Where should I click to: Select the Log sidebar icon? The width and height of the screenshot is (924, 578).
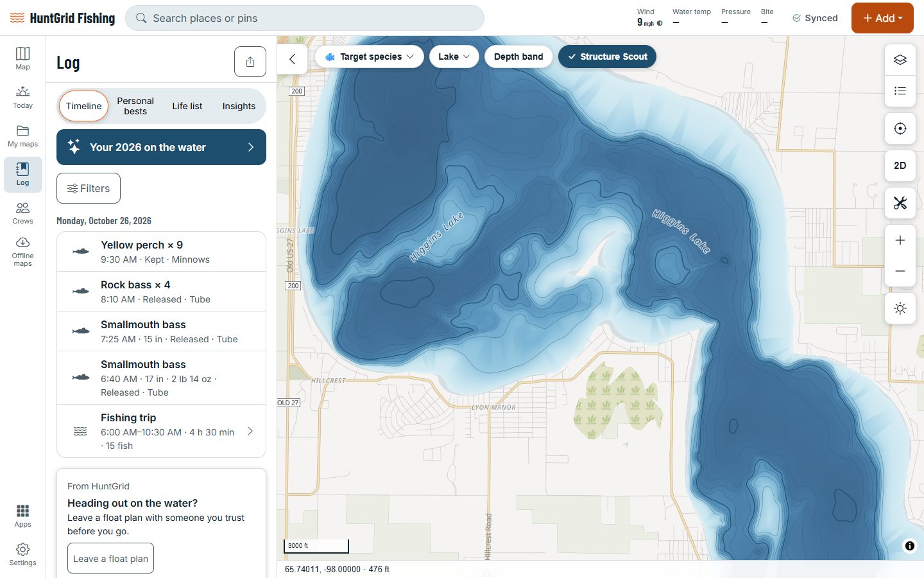click(x=22, y=174)
